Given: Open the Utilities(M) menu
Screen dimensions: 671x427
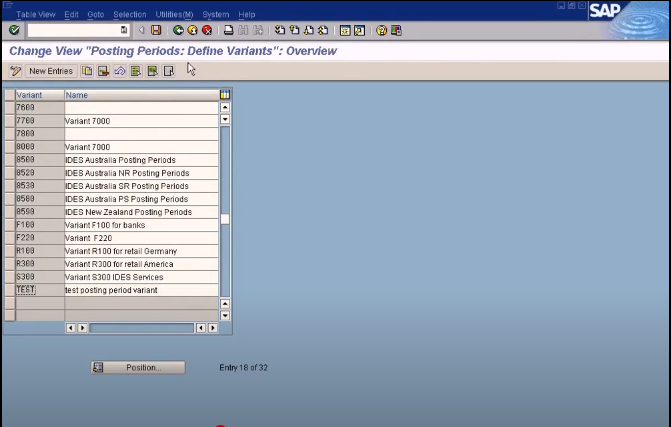Looking at the screenshot, I should coord(174,14).
